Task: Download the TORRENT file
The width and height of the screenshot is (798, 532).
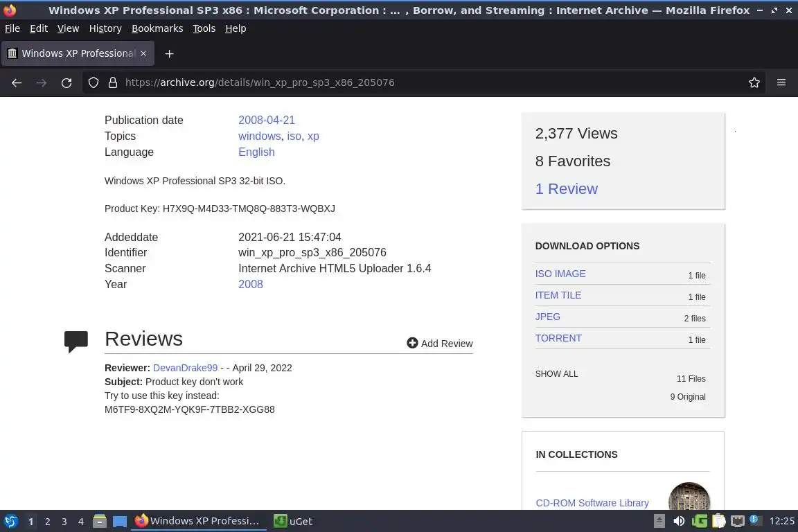Action: click(558, 338)
